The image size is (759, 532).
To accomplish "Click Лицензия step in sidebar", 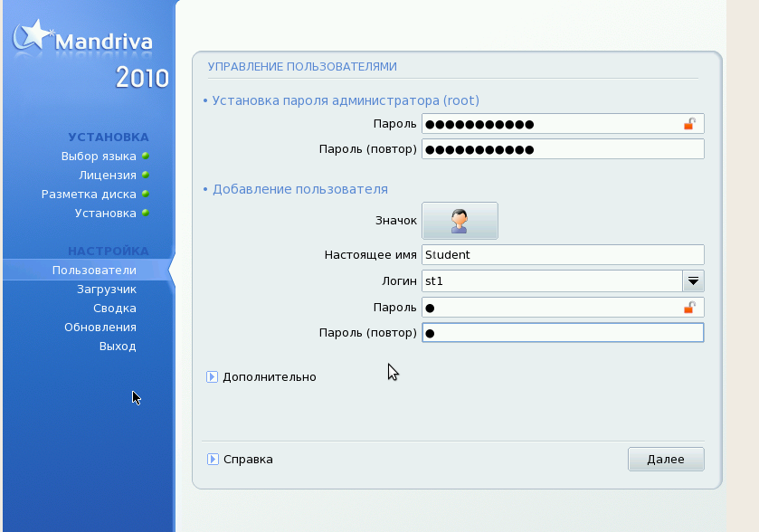I will (108, 175).
